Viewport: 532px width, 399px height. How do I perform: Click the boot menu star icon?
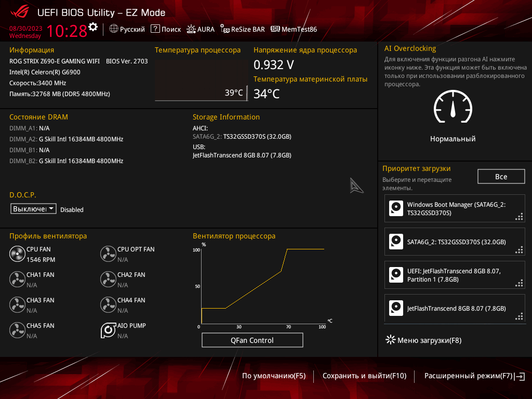click(x=391, y=340)
